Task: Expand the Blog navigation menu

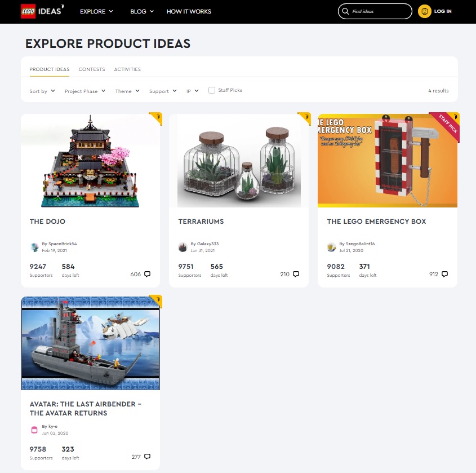Action: 142,11
